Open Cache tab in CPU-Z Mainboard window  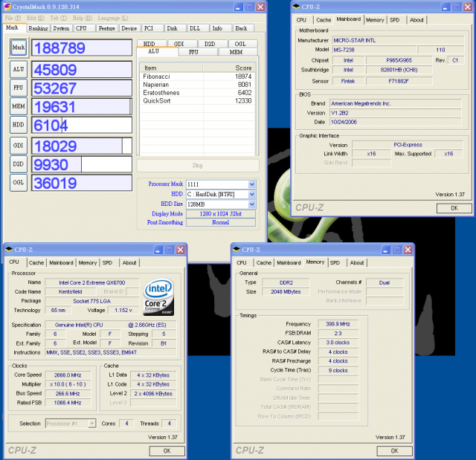pos(324,20)
